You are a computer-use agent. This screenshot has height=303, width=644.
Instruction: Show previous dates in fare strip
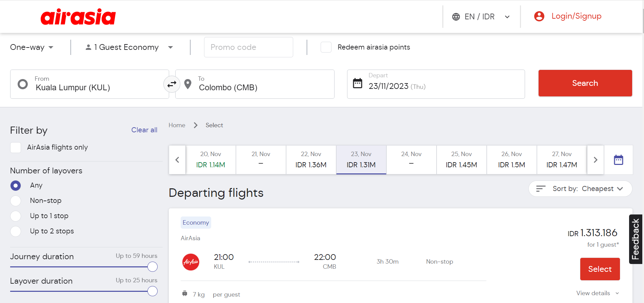click(x=177, y=160)
